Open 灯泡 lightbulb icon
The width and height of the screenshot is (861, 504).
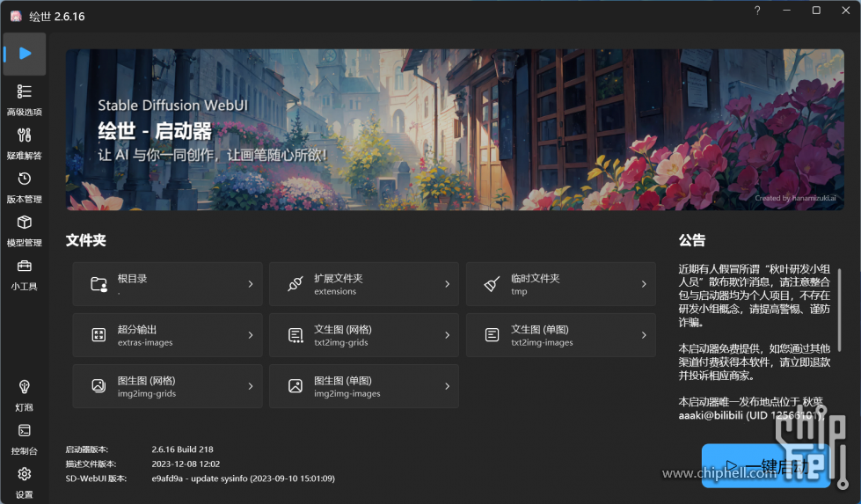coord(24,386)
